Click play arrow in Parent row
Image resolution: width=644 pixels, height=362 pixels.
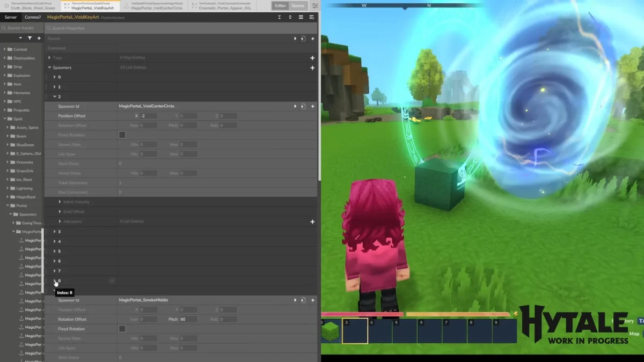point(295,39)
